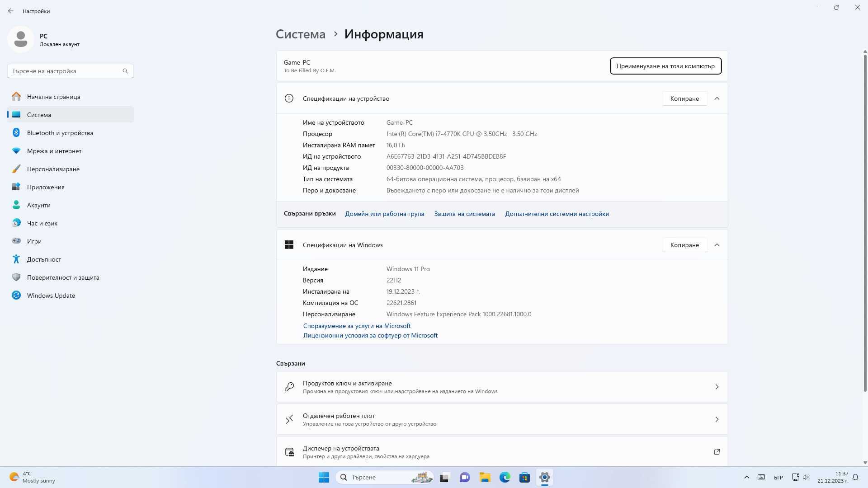Open File Explorer from the taskbar

point(485,477)
